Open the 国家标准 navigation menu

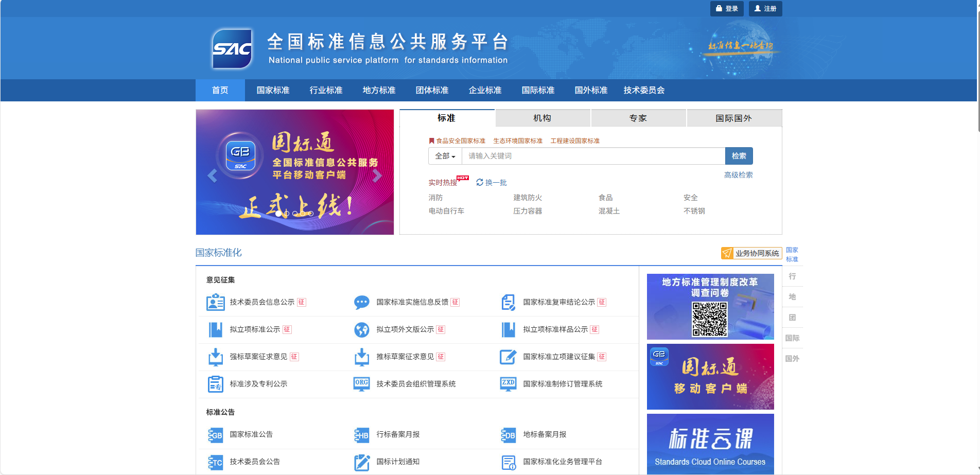(x=273, y=90)
